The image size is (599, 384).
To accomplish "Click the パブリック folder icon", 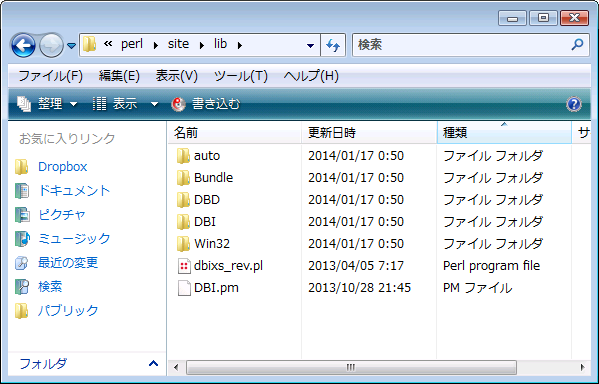I will pos(22,311).
